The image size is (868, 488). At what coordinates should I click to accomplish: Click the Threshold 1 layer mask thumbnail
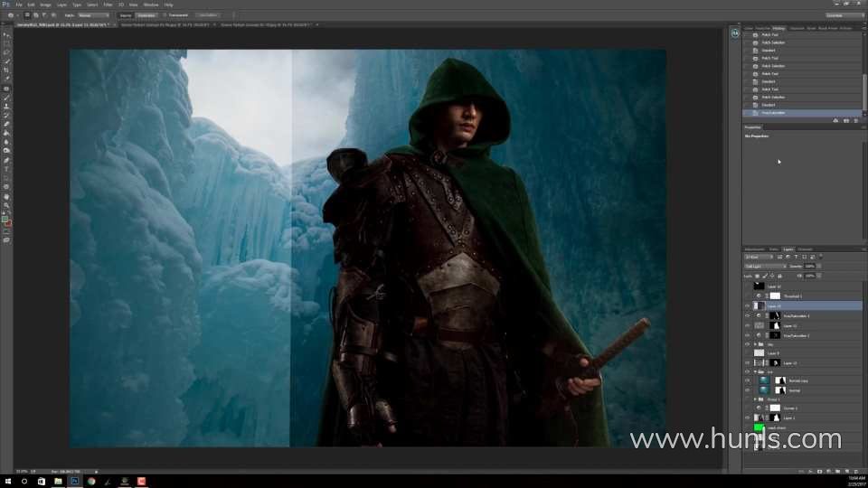pyautogui.click(x=774, y=296)
